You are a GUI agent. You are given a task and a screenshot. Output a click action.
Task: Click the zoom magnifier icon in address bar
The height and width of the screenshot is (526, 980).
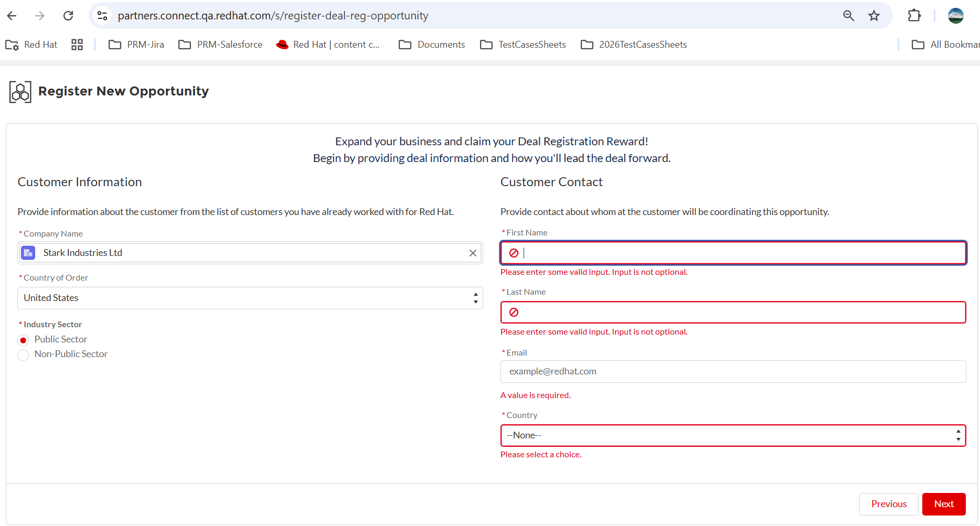point(848,16)
